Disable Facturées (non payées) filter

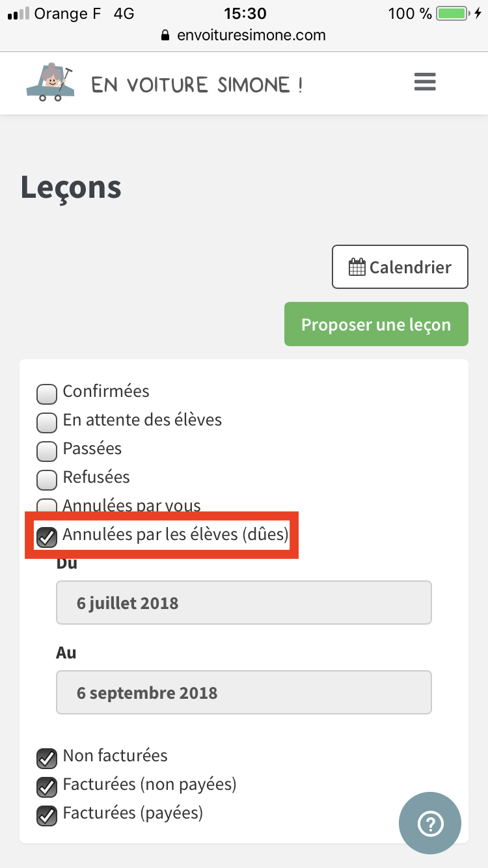(x=47, y=787)
